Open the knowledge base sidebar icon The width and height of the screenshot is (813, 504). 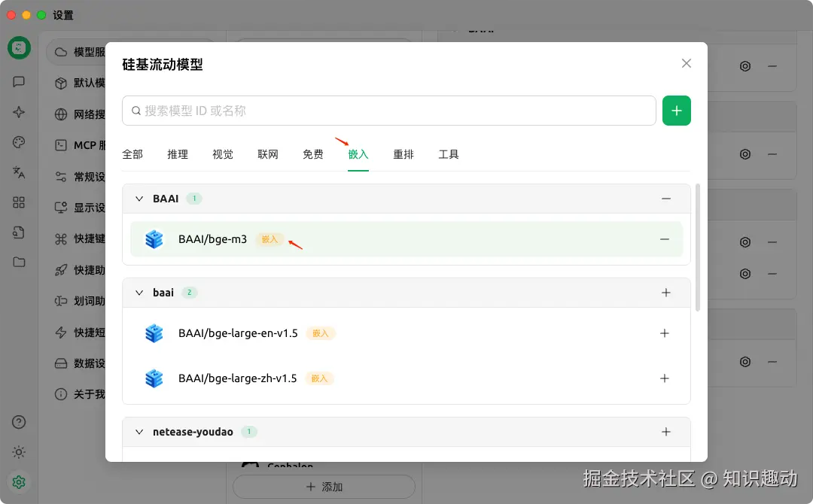tap(19, 232)
